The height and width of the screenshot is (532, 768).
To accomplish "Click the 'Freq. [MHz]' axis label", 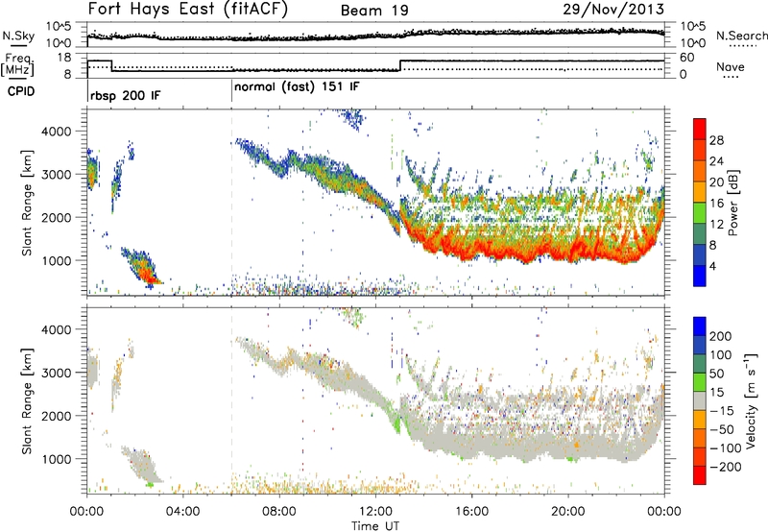I will coord(18,65).
